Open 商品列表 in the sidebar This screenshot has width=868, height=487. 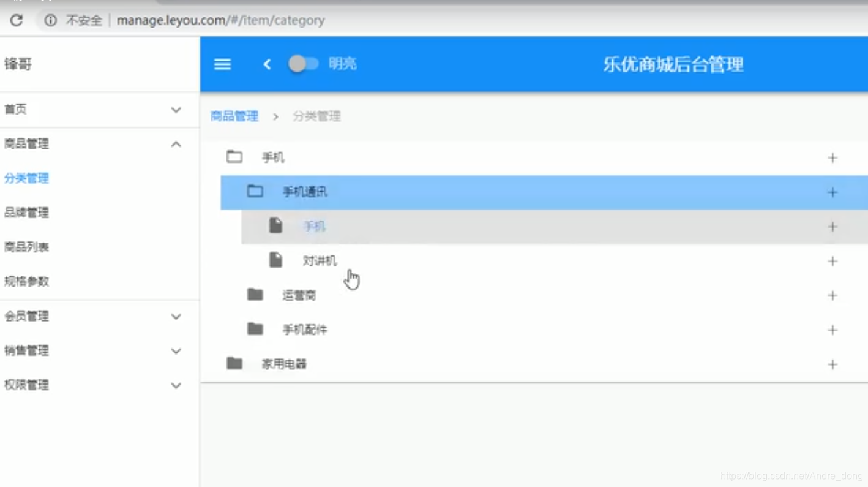(x=26, y=247)
